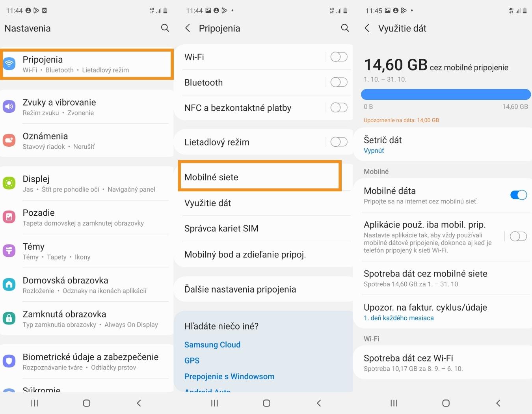Screen dimensions: 532x414
Task: Open Témy settings entry
Action: (x=87, y=251)
